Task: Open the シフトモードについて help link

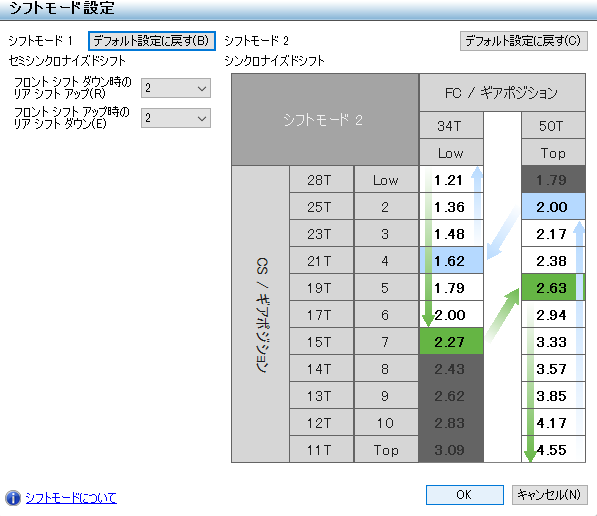Action: tap(71, 498)
